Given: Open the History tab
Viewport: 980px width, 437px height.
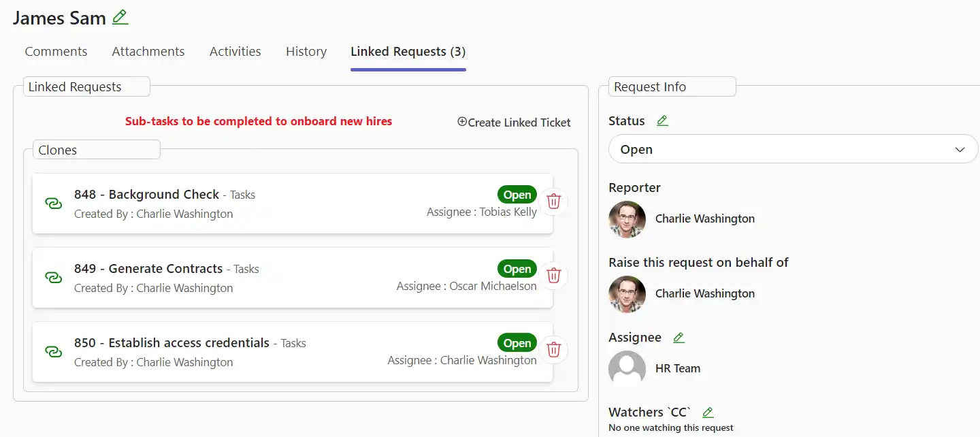Looking at the screenshot, I should pos(306,52).
